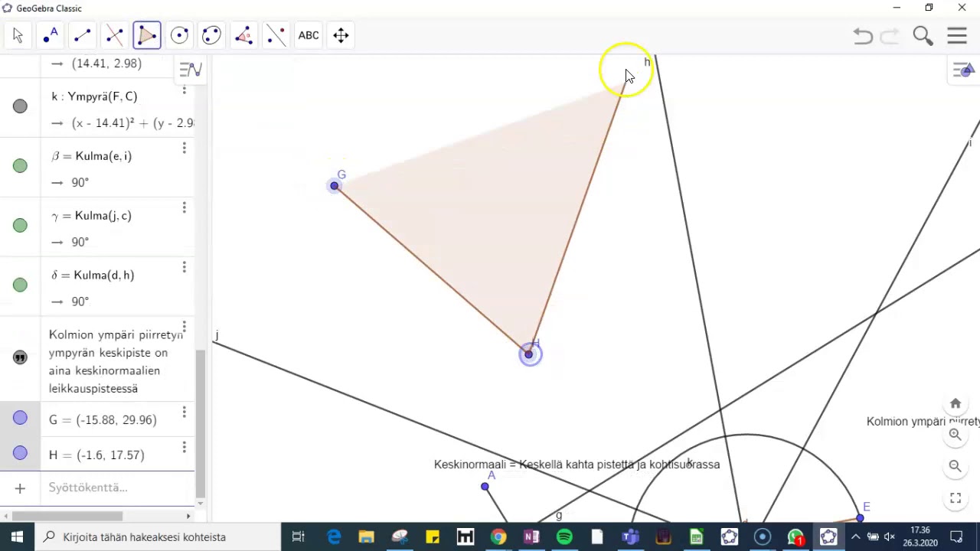980x551 pixels.
Task: Click the Algebra view horizontal scrollbar
Action: click(x=67, y=516)
